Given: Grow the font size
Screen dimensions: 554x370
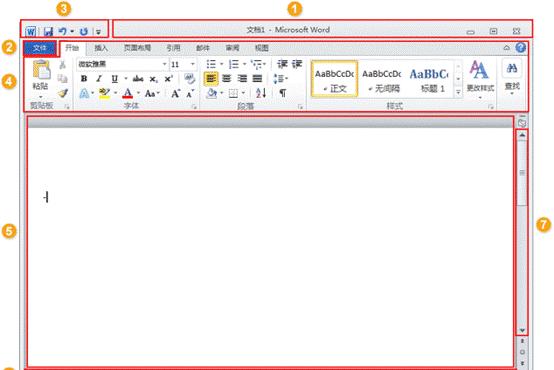Looking at the screenshot, I should 176,93.
